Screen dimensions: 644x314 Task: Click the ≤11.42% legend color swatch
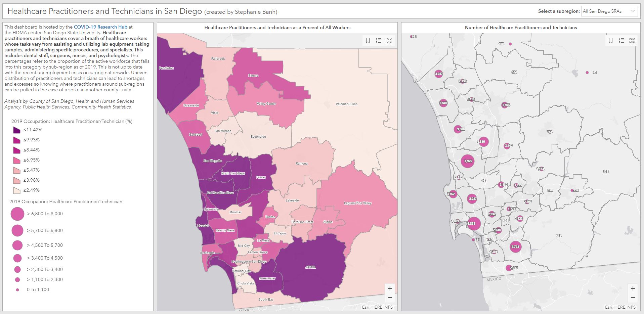pos(17,130)
